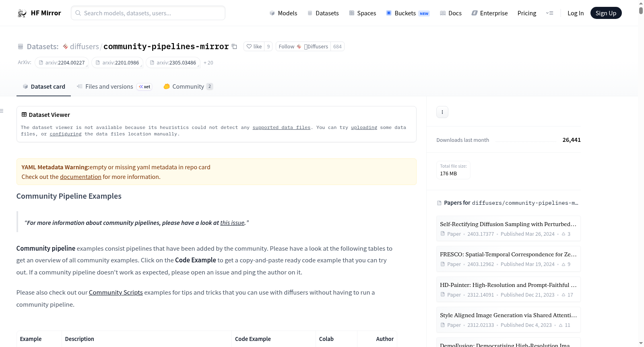Open the three-dot options menu in sidebar
Screen dimensions: 644x347
coord(442,112)
